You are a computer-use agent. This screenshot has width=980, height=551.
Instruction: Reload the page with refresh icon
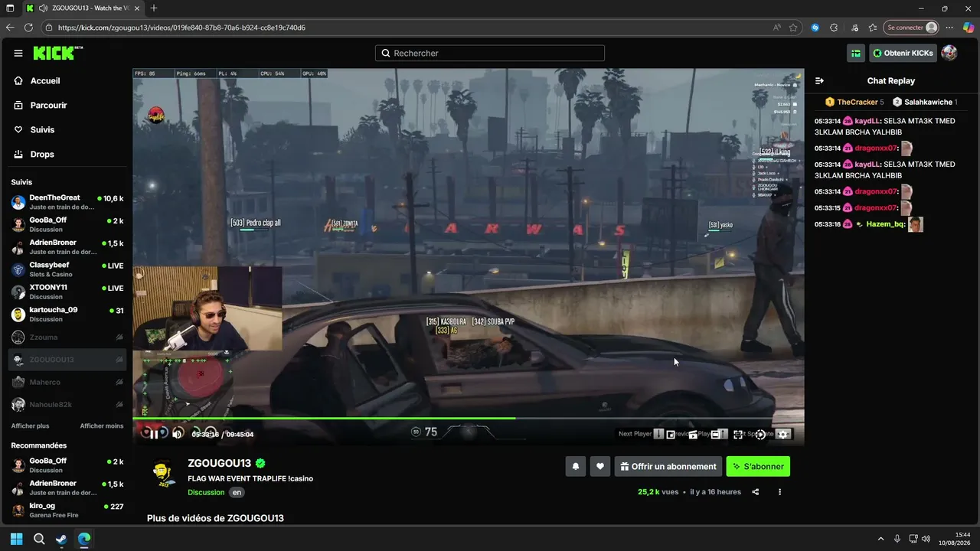pyautogui.click(x=28, y=28)
